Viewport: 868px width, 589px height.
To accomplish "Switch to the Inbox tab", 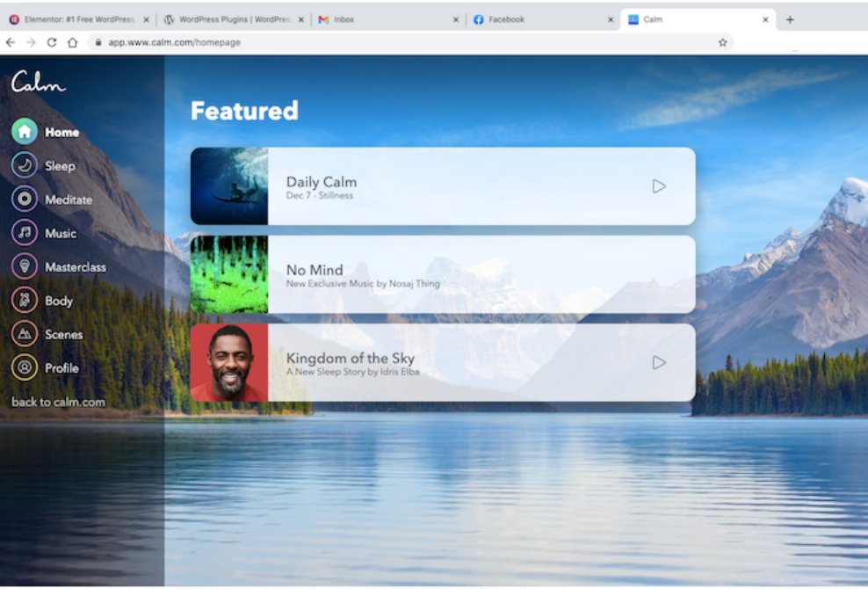I will (x=388, y=19).
